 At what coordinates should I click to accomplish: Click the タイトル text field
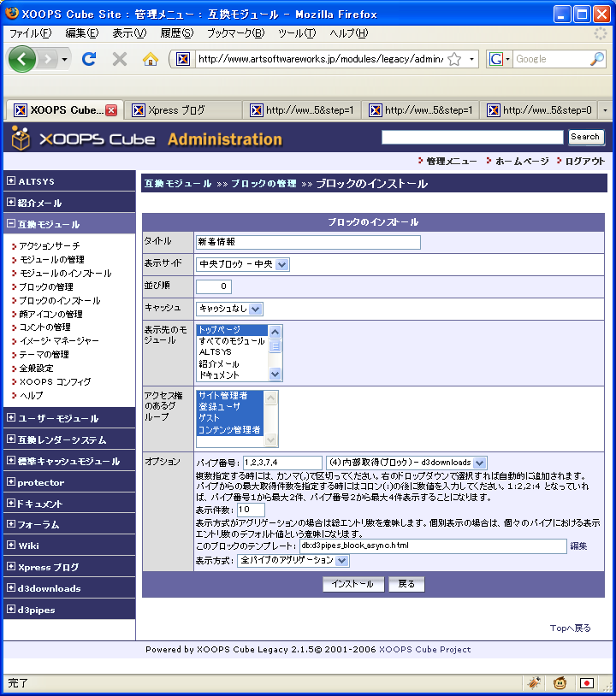pyautogui.click(x=308, y=242)
